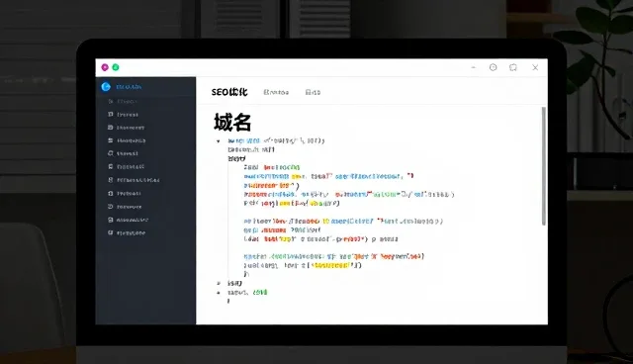The image size is (633, 364).
Task: Select the highlighted blue sidebar entry label
Action: [129, 87]
